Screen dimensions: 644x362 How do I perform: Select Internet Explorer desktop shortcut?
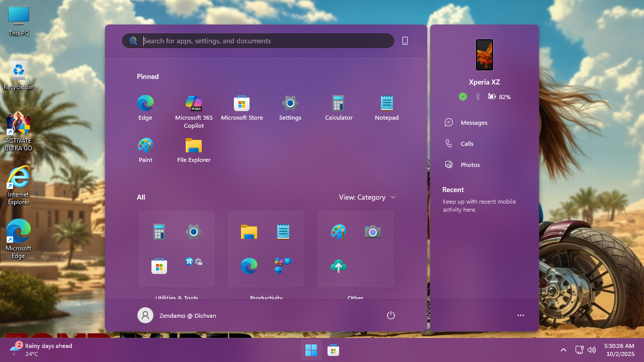[19, 186]
